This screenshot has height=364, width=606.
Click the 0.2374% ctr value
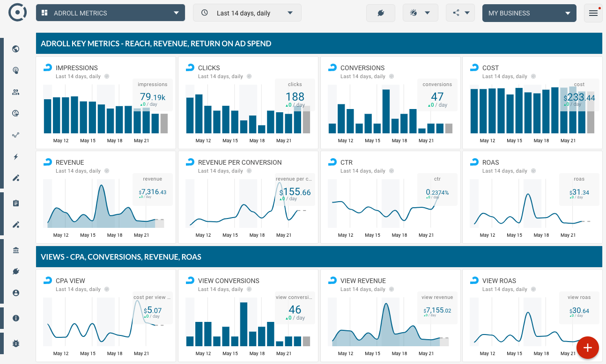pos(437,192)
